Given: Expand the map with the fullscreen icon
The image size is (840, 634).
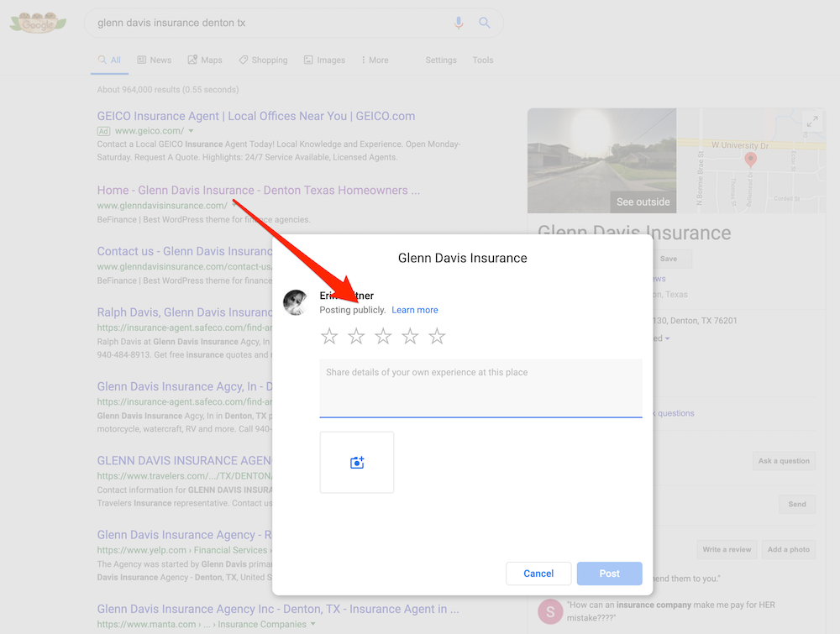Looking at the screenshot, I should pyautogui.click(x=812, y=122).
